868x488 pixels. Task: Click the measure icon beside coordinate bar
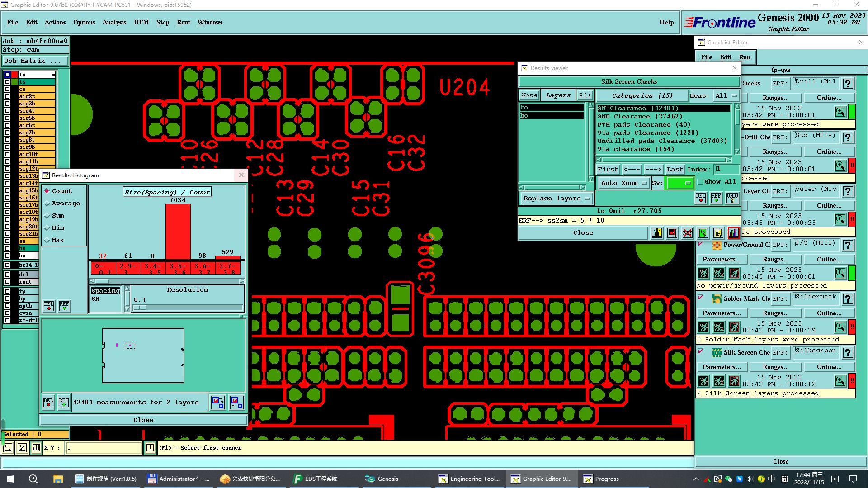coord(22,448)
